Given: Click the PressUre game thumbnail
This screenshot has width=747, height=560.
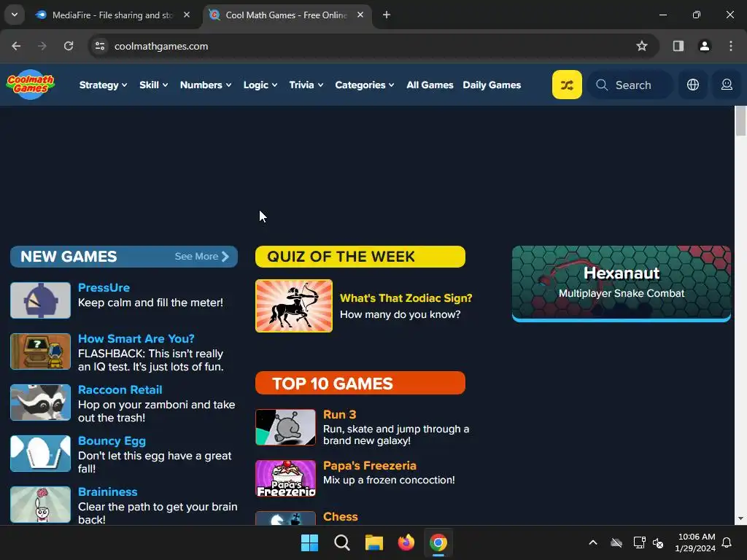Looking at the screenshot, I should (x=41, y=300).
